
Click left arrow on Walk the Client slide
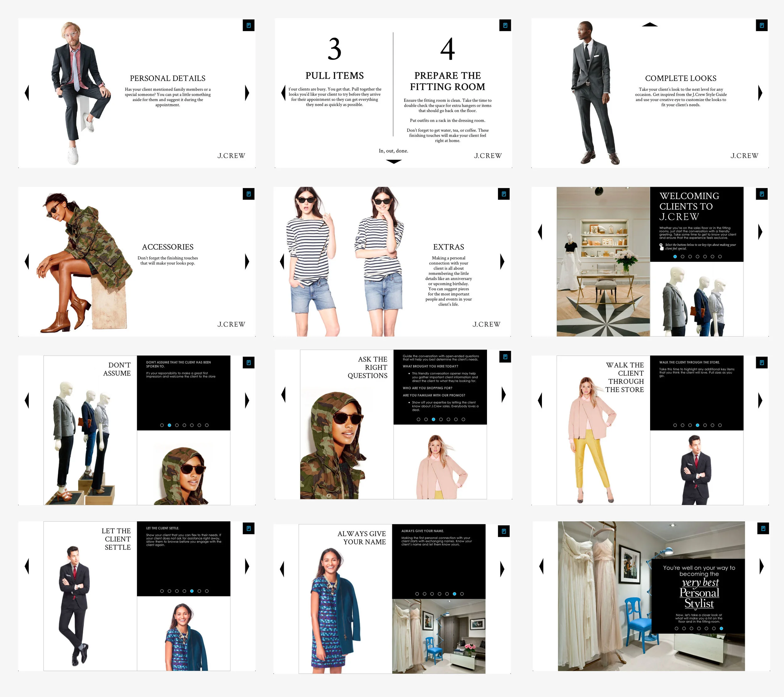540,400
